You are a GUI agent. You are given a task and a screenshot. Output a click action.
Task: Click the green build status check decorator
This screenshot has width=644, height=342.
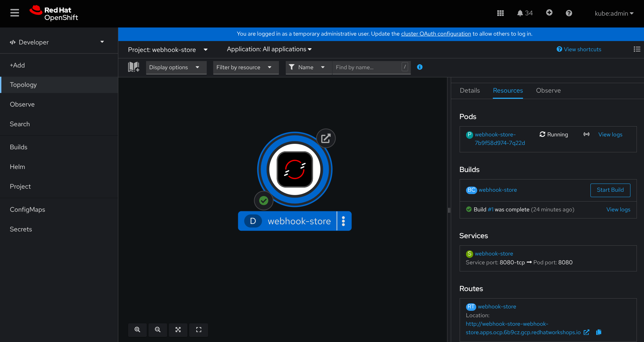(x=264, y=201)
